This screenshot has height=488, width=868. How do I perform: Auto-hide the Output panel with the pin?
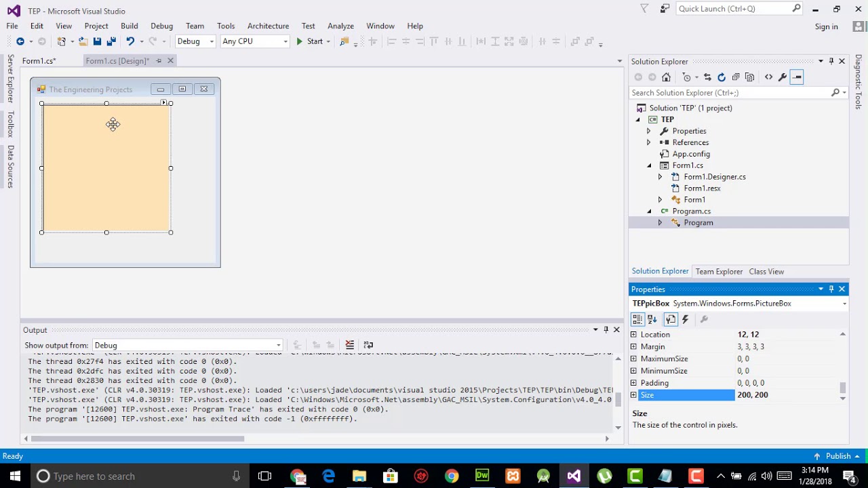606,330
